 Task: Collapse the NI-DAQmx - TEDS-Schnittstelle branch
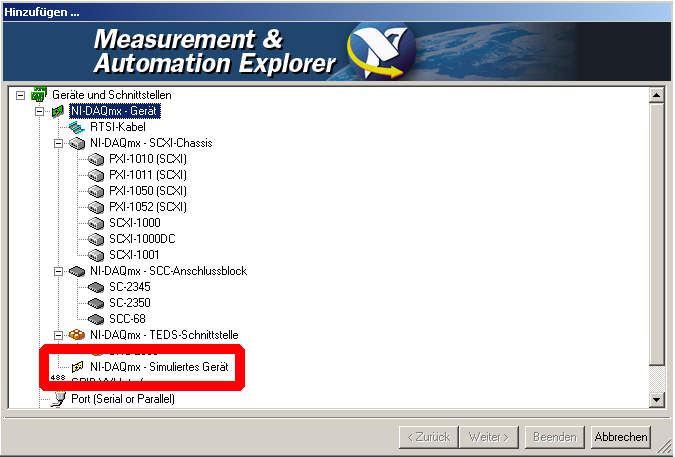click(58, 335)
